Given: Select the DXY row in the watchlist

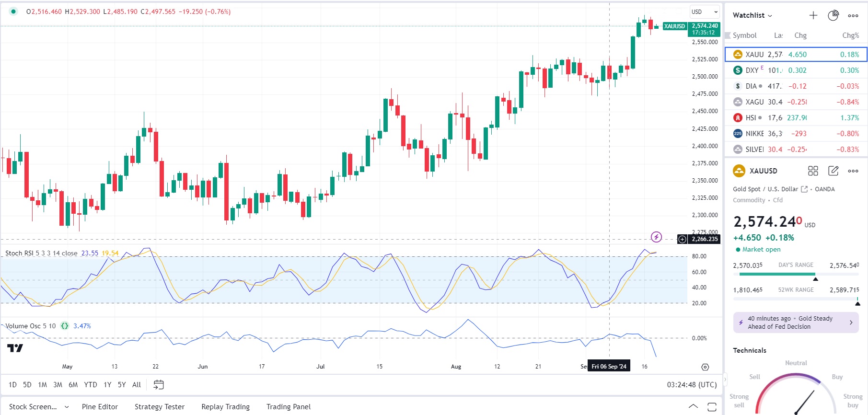Looking at the screenshot, I should pos(796,70).
